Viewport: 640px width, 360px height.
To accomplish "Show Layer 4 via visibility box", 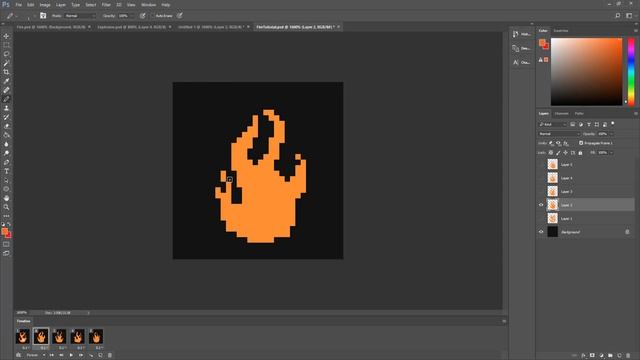I will [541, 178].
